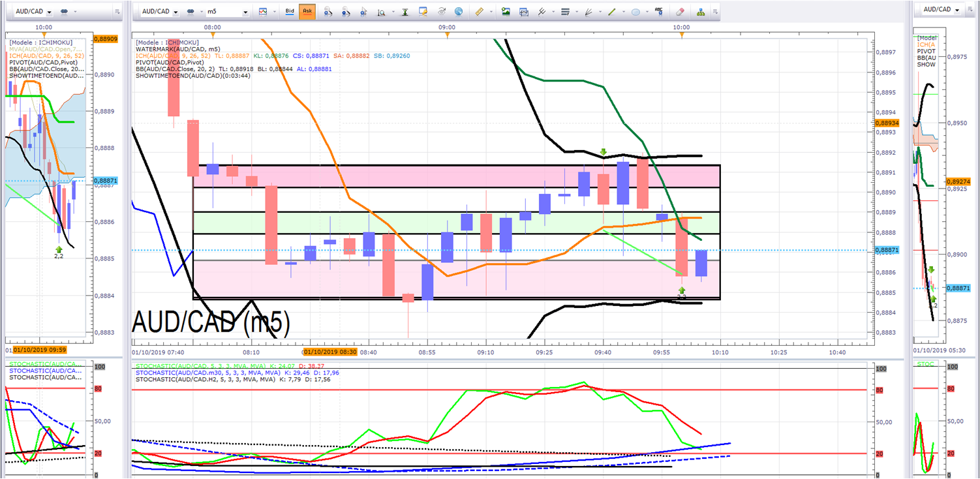Click the horizontal lines Fibonacci levels icon

click(565, 12)
